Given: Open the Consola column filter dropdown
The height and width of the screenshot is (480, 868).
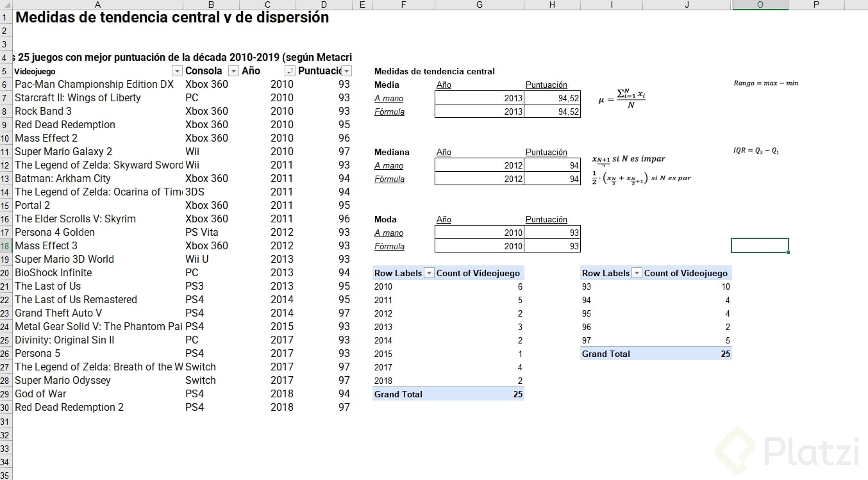Looking at the screenshot, I should point(234,71).
